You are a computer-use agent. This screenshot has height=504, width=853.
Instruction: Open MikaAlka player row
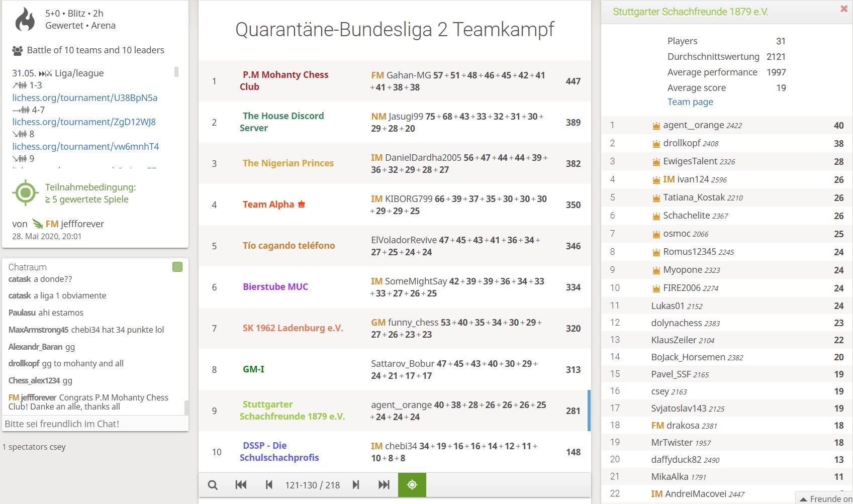click(727, 476)
